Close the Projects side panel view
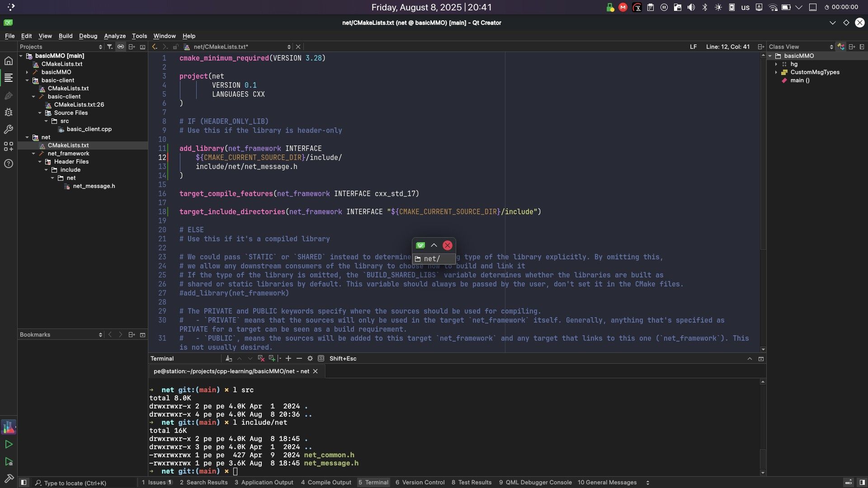This screenshot has height=488, width=868. tap(142, 47)
